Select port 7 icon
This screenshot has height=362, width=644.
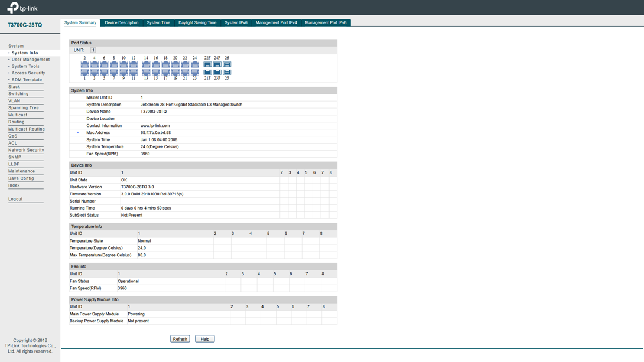pos(114,72)
